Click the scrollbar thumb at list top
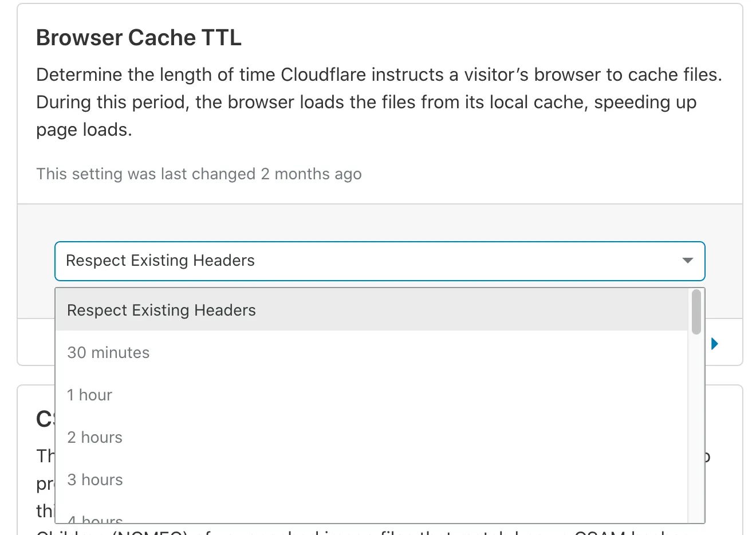The height and width of the screenshot is (535, 756). click(695, 309)
